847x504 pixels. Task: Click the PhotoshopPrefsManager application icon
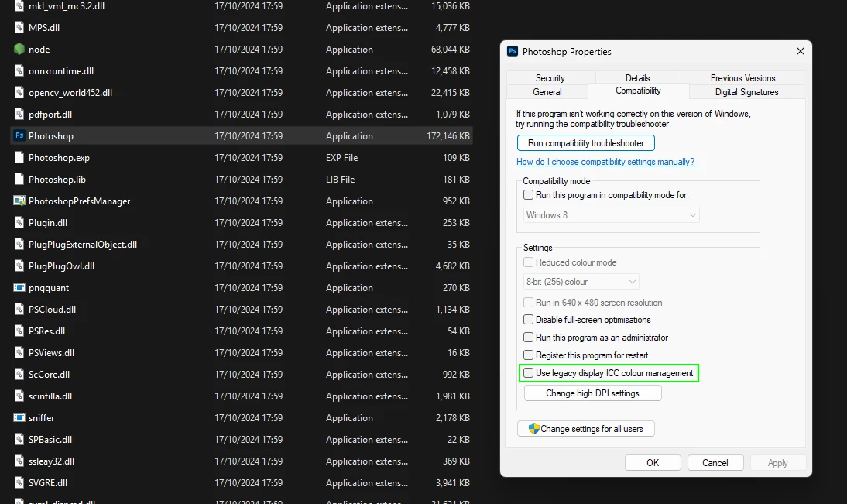pyautogui.click(x=19, y=201)
